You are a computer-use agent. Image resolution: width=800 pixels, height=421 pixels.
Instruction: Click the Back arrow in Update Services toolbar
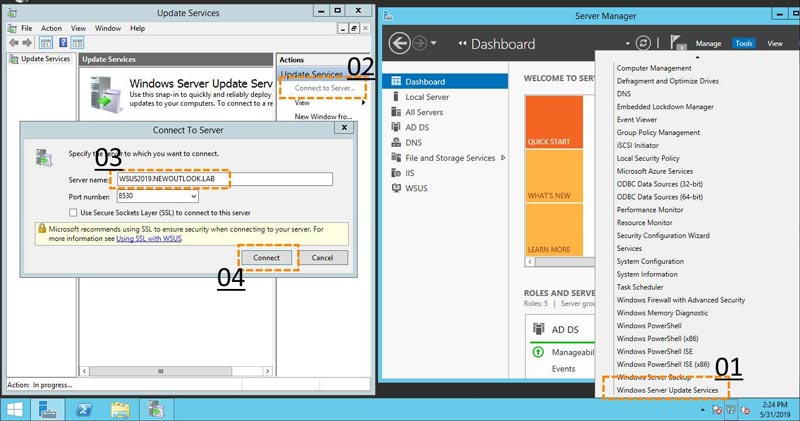click(14, 43)
